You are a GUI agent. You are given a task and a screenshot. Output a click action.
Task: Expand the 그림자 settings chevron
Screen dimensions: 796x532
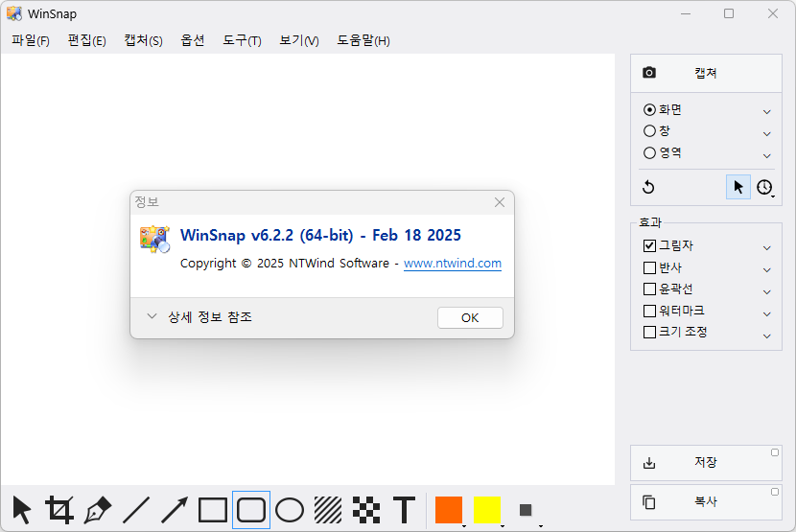767,247
